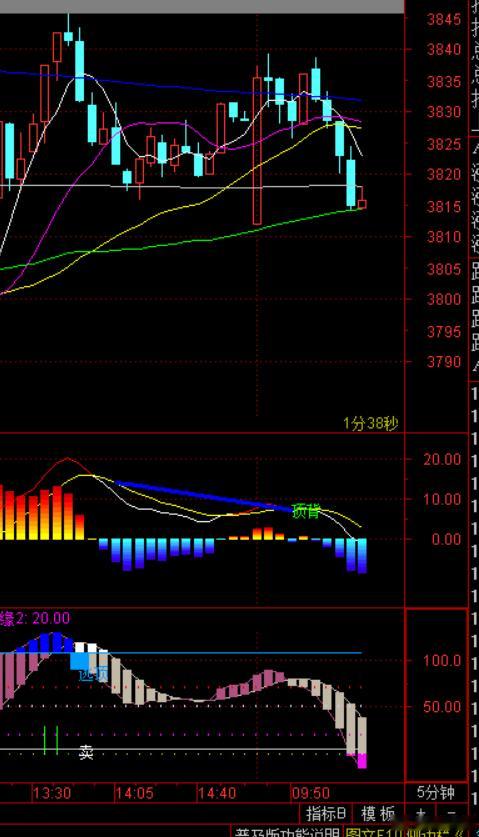Viewport: 479px width, 837px height.
Task: Click the thick blue MACD divergence line
Action: tap(205, 496)
